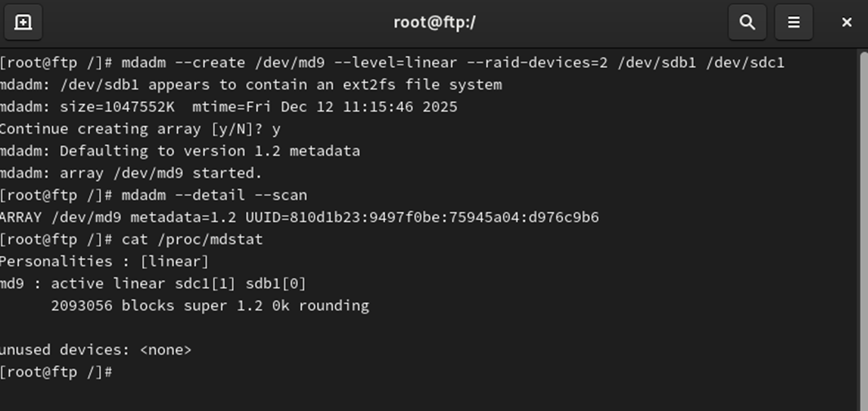The image size is (868, 411).
Task: Click the Personalities : [linear] line
Action: (x=105, y=261)
